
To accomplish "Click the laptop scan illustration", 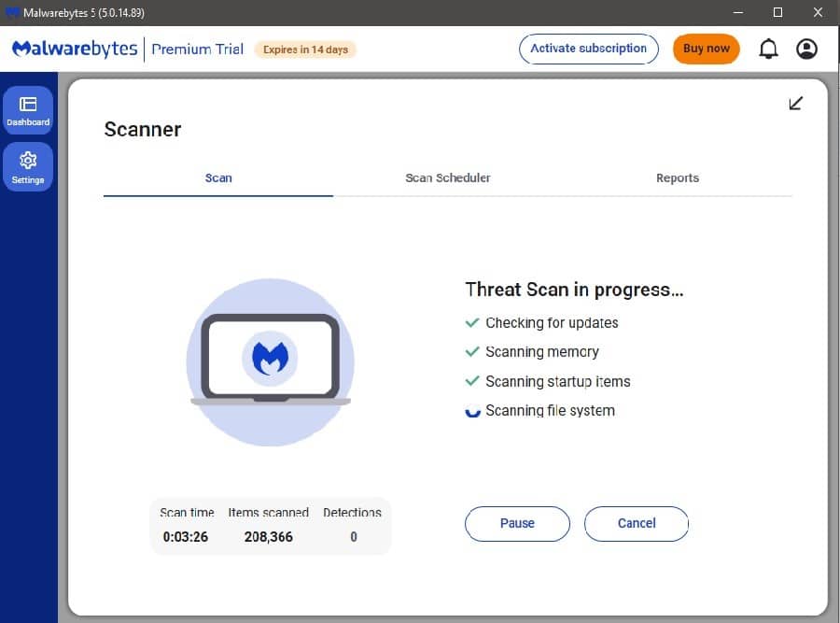I will (x=270, y=361).
